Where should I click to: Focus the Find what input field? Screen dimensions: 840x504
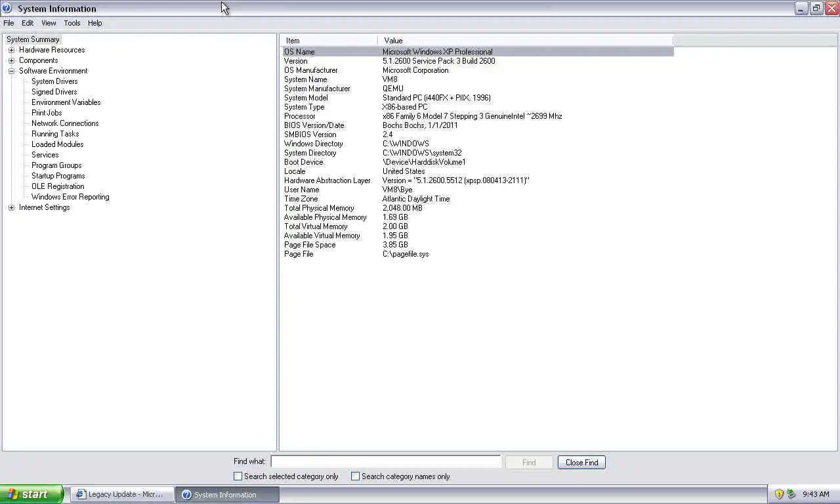click(x=386, y=462)
